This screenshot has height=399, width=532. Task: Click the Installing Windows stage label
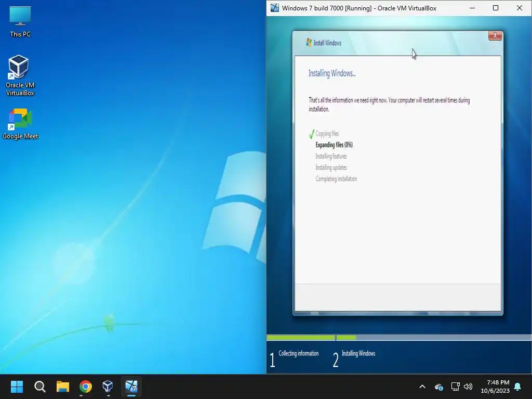358,353
